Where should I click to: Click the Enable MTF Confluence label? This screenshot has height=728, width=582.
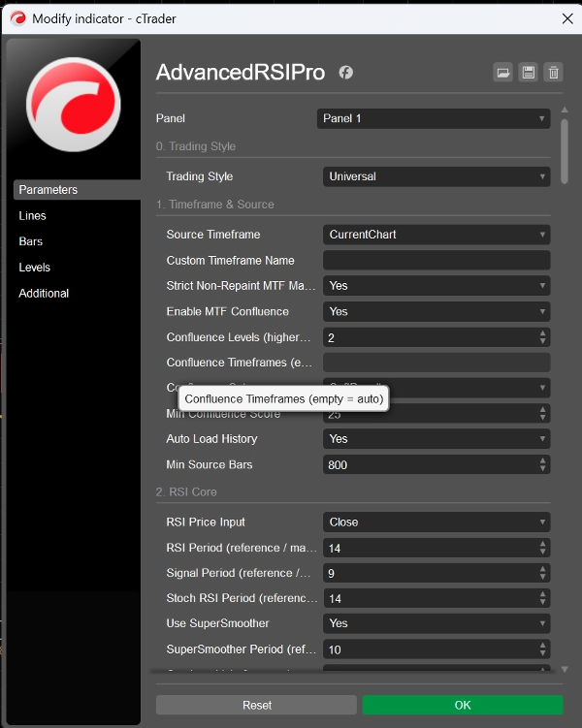pyautogui.click(x=228, y=311)
